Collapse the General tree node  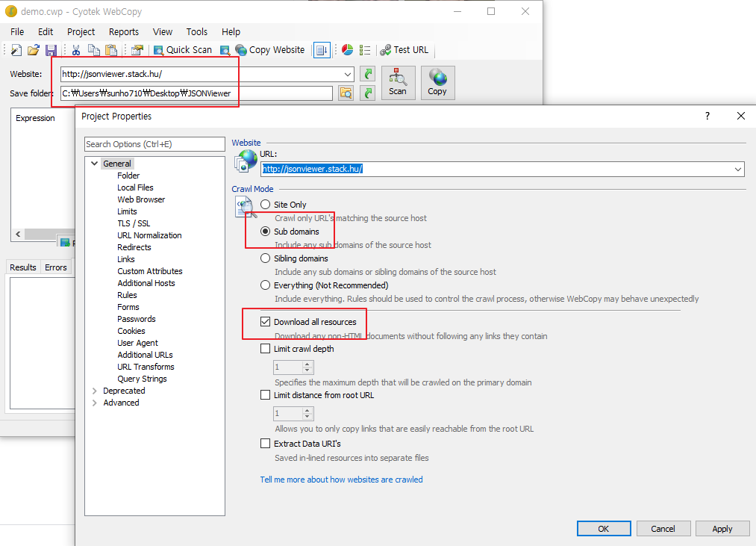click(95, 163)
